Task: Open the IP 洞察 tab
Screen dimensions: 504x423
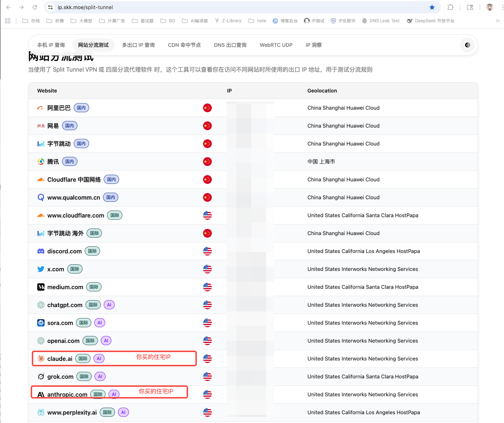Action: pos(314,45)
